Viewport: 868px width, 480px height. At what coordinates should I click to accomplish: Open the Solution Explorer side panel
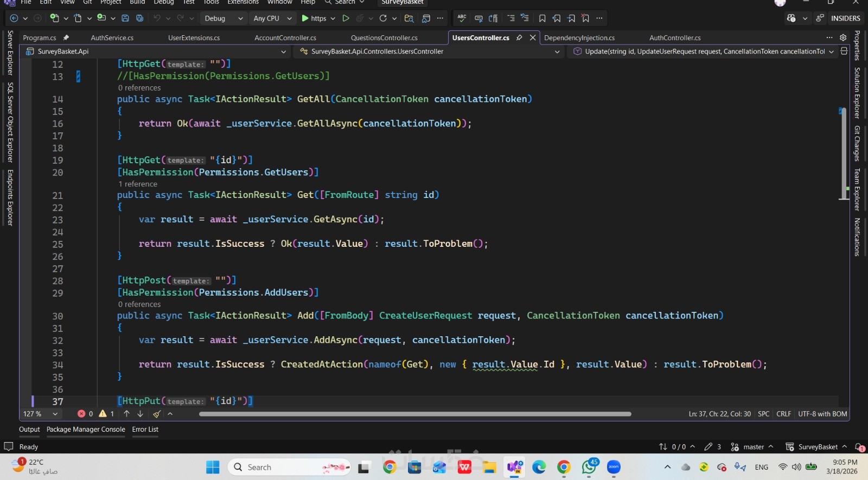click(857, 93)
